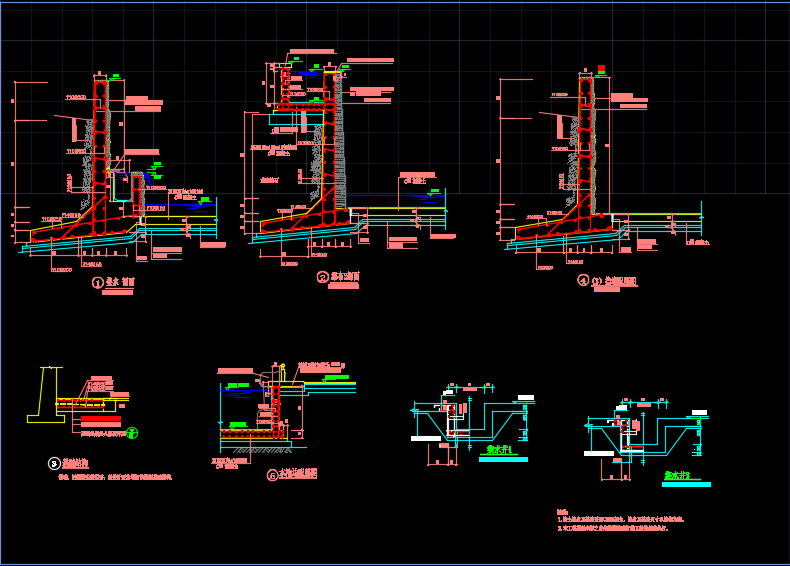Image resolution: width=790 pixels, height=566 pixels.
Task: Click the green circular symbol in detail 3
Action: tap(132, 432)
